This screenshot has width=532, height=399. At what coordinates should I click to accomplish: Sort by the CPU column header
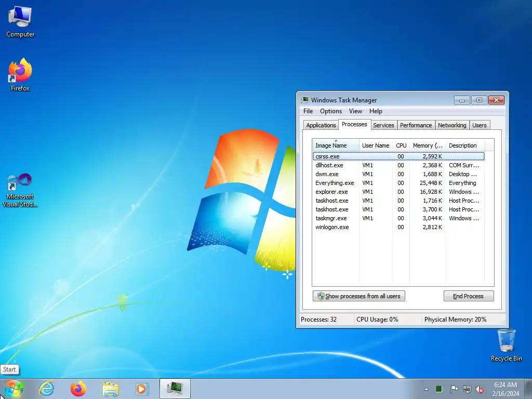401,145
